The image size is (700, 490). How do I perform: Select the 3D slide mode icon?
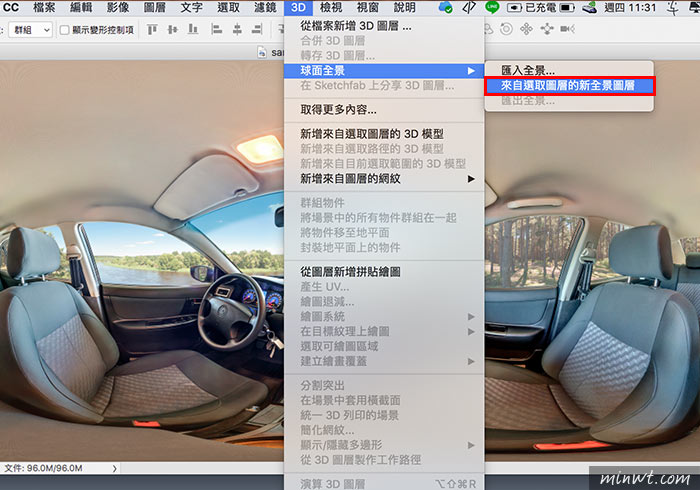tap(547, 29)
